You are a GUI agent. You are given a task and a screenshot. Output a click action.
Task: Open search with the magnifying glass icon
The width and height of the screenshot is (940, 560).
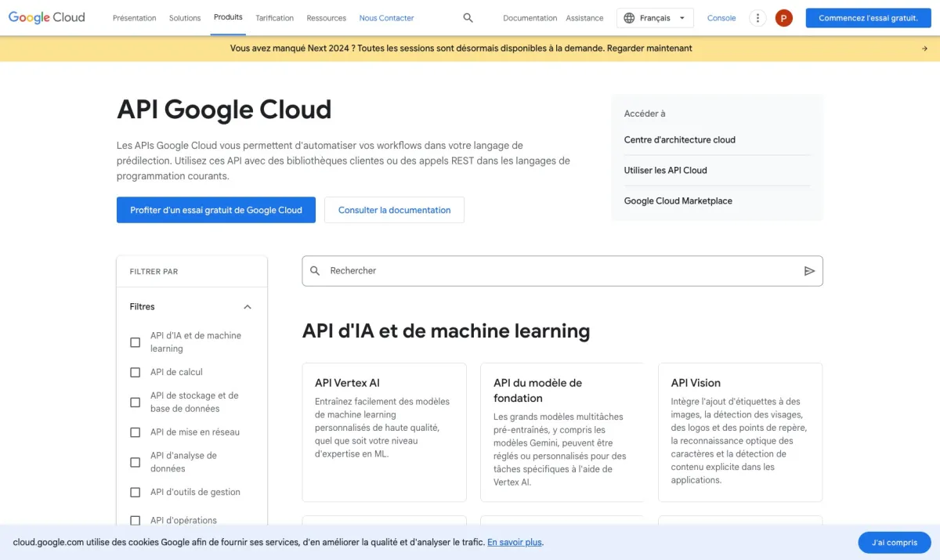click(x=468, y=18)
